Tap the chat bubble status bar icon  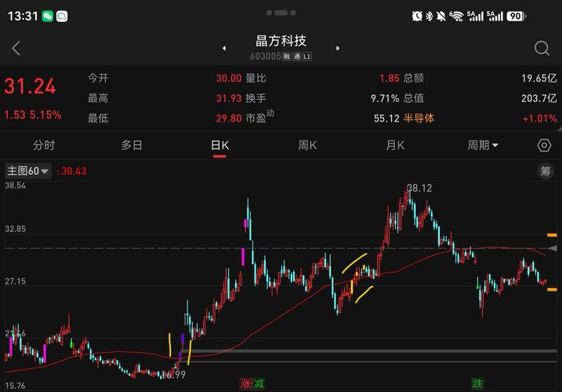62,16
